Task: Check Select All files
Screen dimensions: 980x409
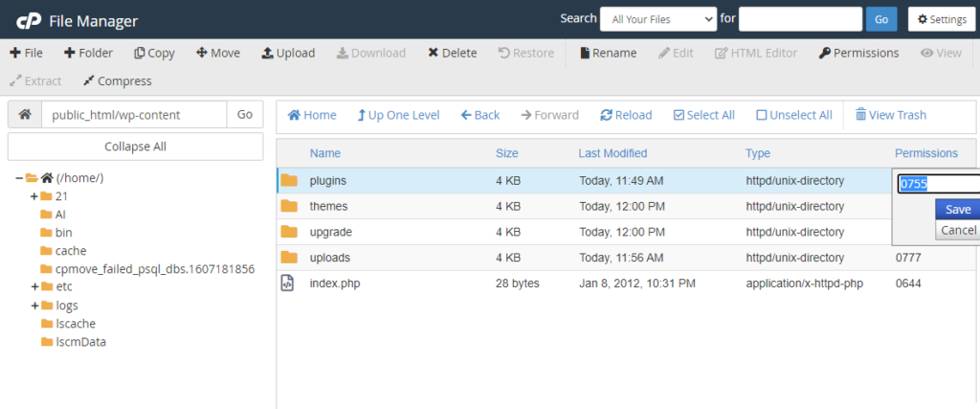Action: [x=703, y=115]
